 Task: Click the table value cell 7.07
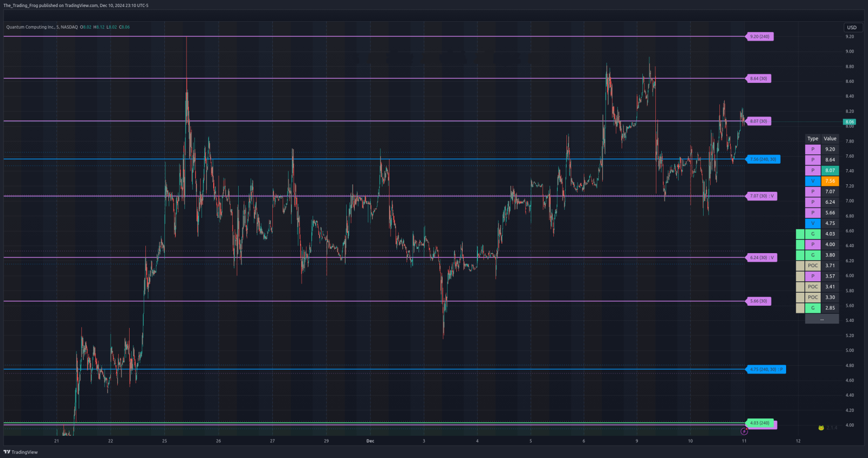point(830,192)
